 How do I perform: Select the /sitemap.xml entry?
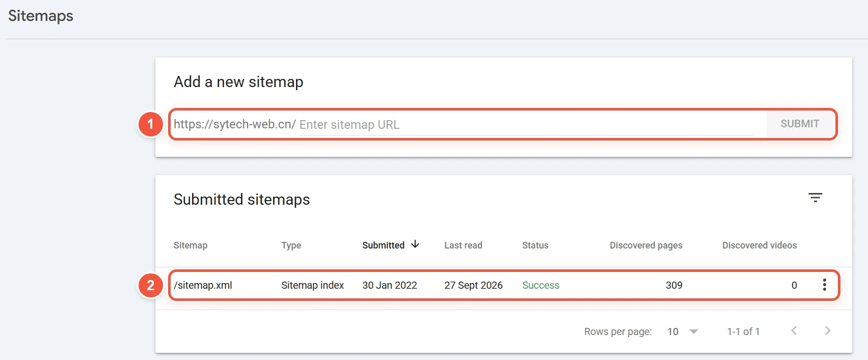pos(203,285)
